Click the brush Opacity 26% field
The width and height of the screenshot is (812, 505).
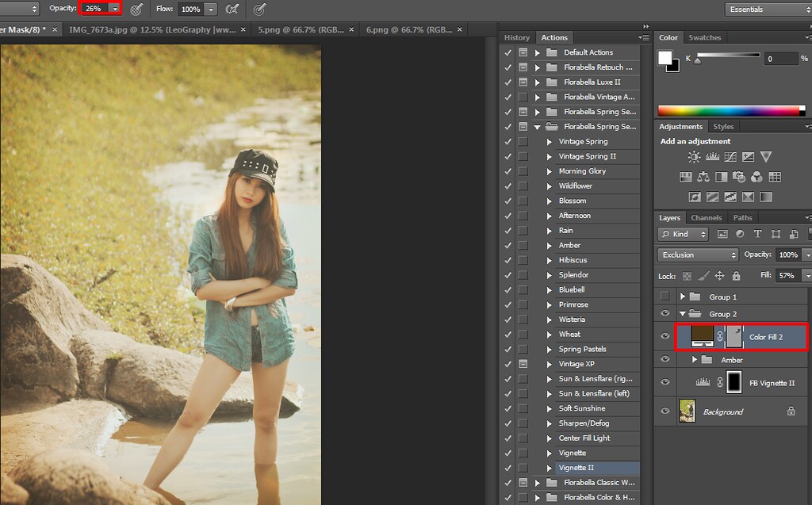click(x=94, y=9)
